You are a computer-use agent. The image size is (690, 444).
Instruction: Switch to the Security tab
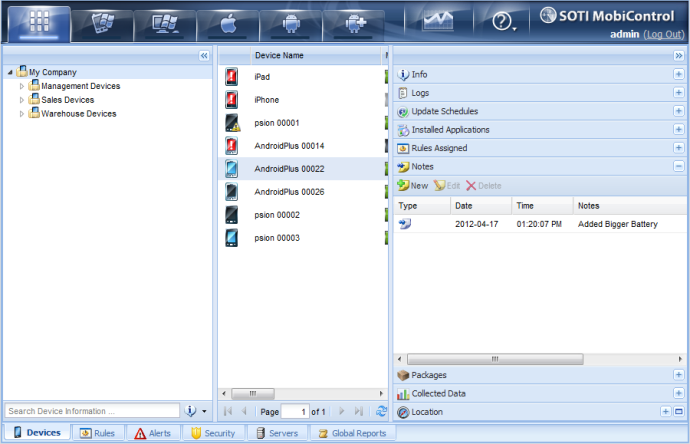[213, 433]
